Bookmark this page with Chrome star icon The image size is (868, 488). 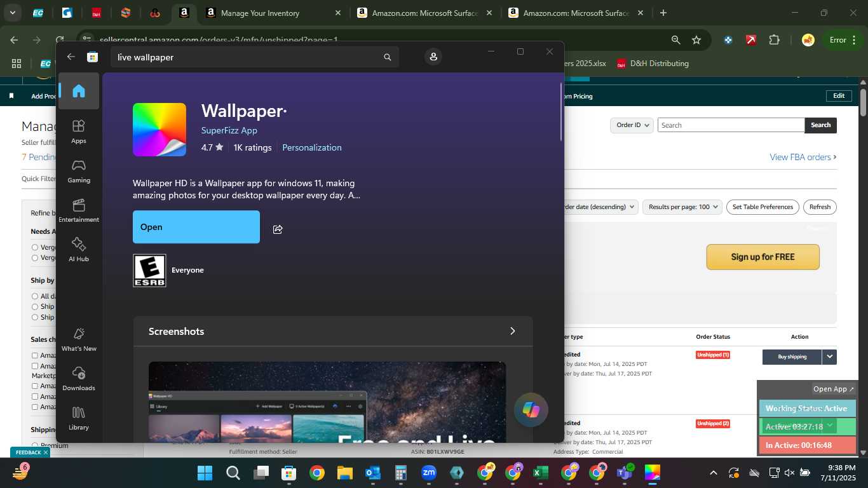click(696, 40)
